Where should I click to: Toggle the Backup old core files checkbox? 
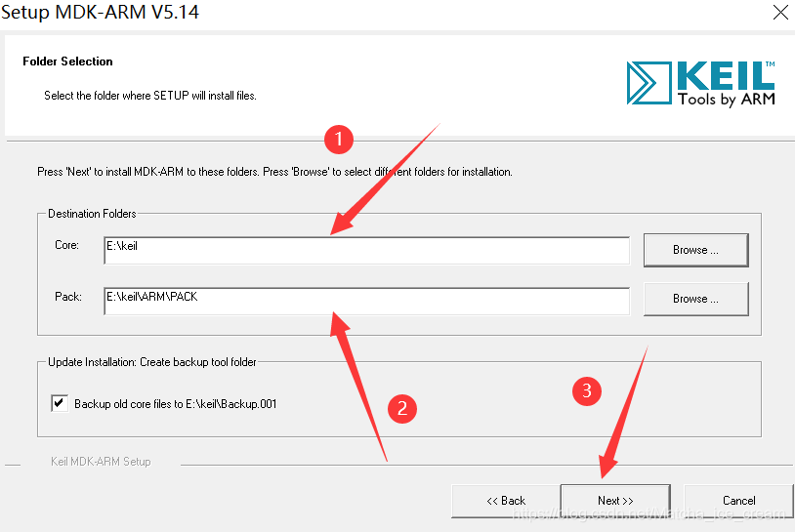pyautogui.click(x=60, y=403)
